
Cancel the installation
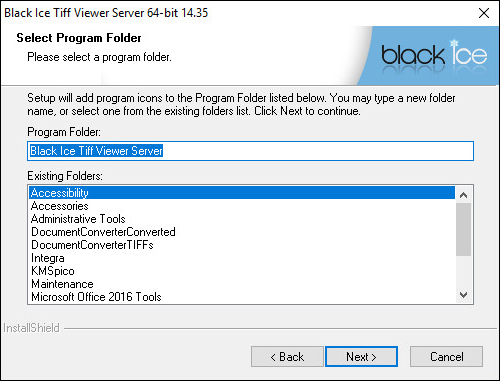click(x=446, y=357)
